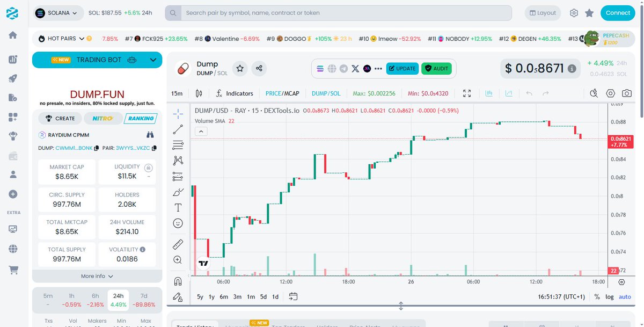This screenshot has width=644, height=327.
Task: Click the NITRO button
Action: (x=103, y=118)
